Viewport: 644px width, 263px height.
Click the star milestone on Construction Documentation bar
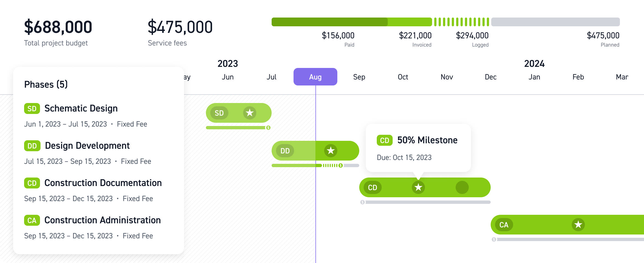pyautogui.click(x=418, y=187)
